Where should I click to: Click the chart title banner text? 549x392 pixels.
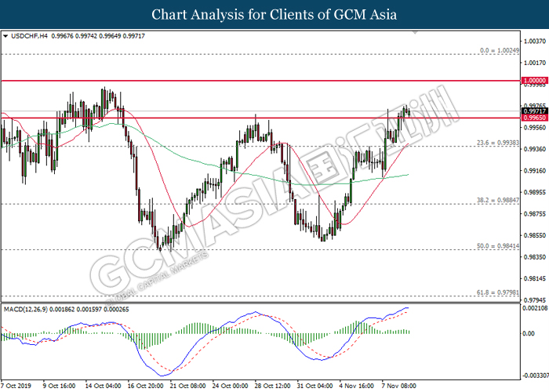(274, 14)
